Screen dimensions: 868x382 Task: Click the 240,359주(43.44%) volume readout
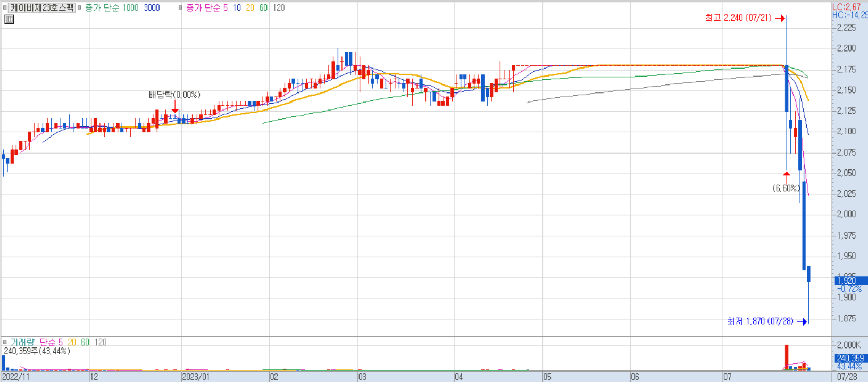(37, 351)
